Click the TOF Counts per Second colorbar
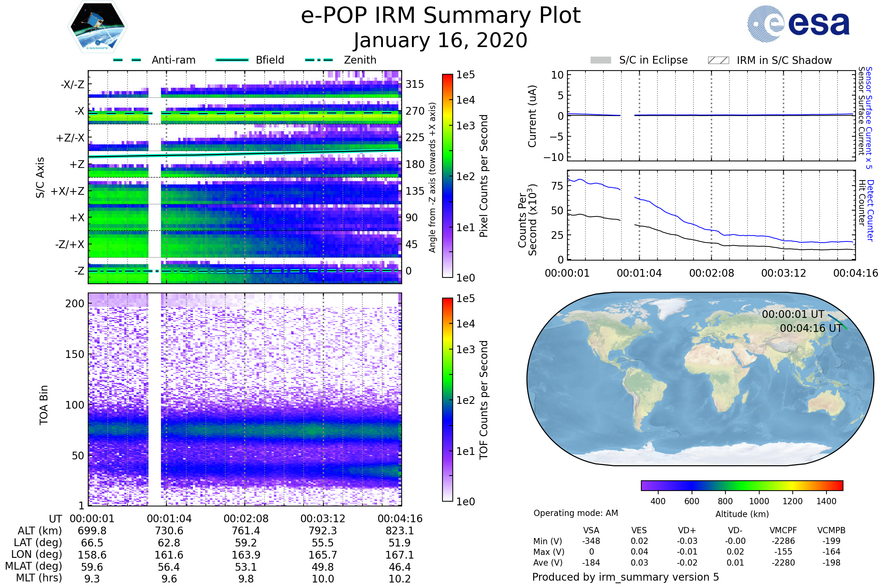This screenshot has width=882, height=588. coord(447,399)
